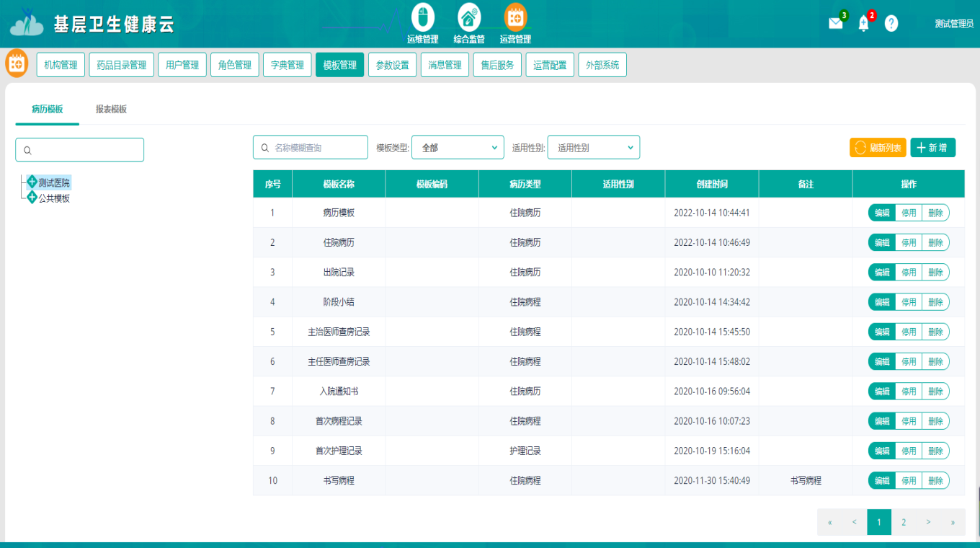
Task: Select the 测试医院 tree item
Action: (x=54, y=183)
